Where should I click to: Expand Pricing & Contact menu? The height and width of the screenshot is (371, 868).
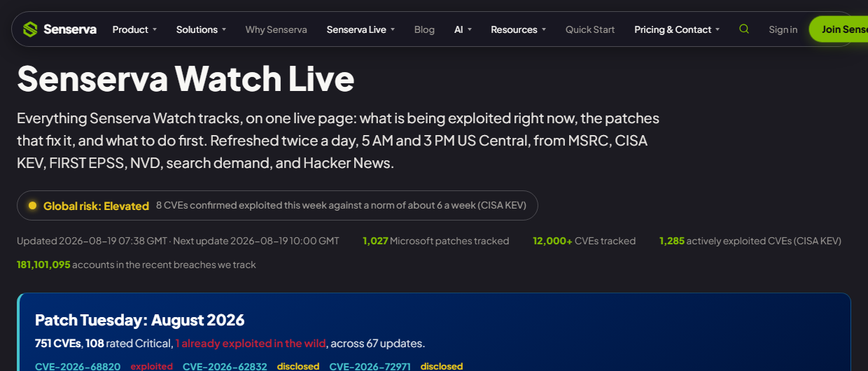pos(678,29)
